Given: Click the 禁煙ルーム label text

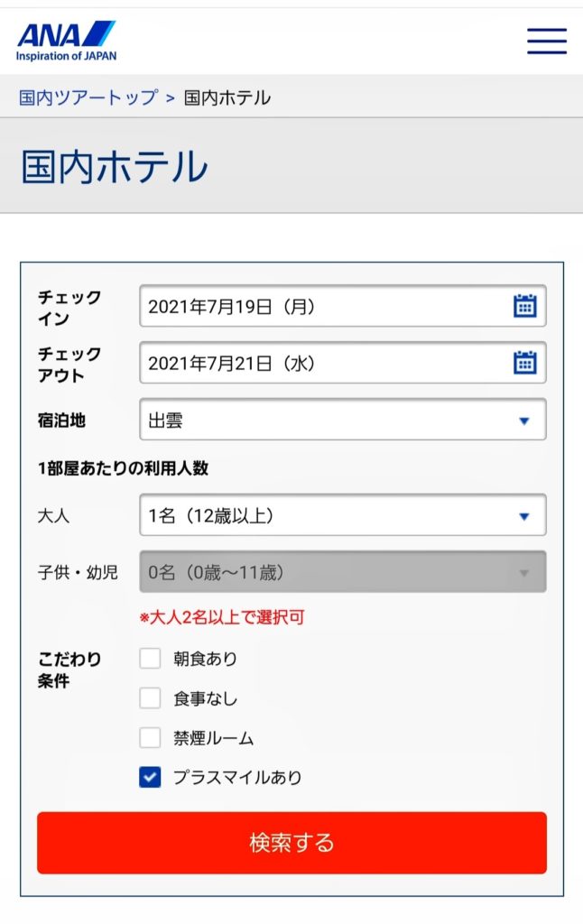Looking at the screenshot, I should [214, 739].
